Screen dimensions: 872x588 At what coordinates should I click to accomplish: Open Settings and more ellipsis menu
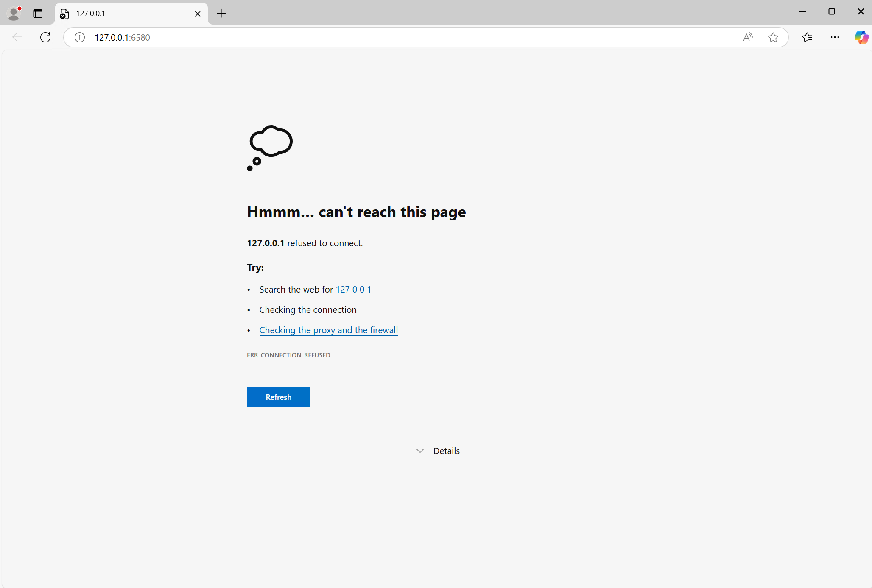pos(834,37)
